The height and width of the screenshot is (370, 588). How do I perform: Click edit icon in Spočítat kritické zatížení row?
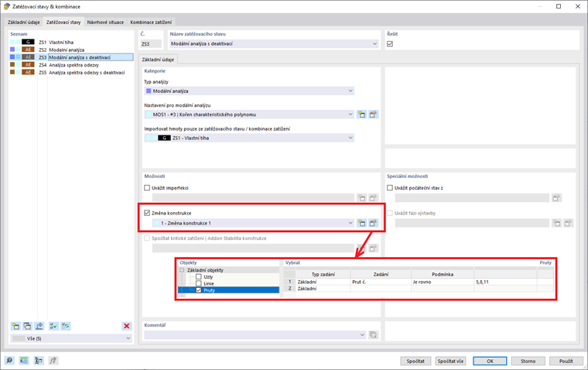click(373, 248)
